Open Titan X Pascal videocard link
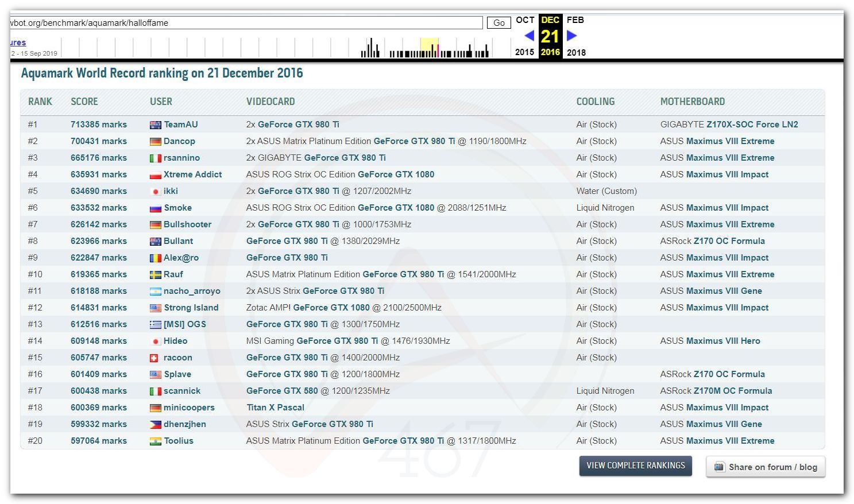The height and width of the screenshot is (504, 854). [275, 408]
